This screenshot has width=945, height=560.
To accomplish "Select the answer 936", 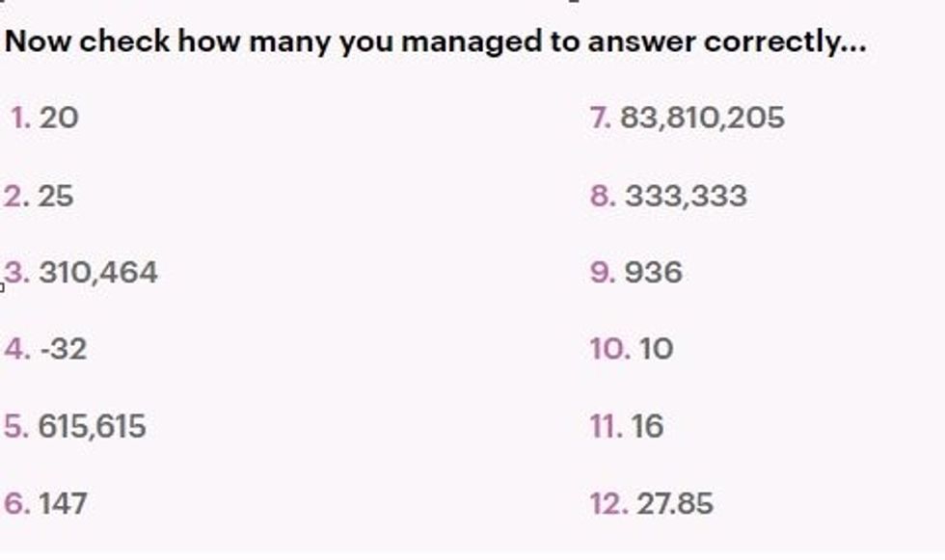I will (653, 273).
